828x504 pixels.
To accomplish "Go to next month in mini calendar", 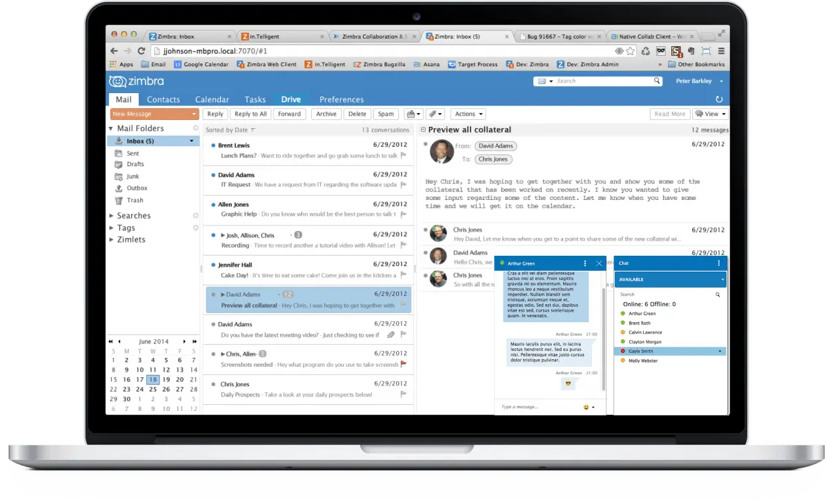I will tap(184, 341).
